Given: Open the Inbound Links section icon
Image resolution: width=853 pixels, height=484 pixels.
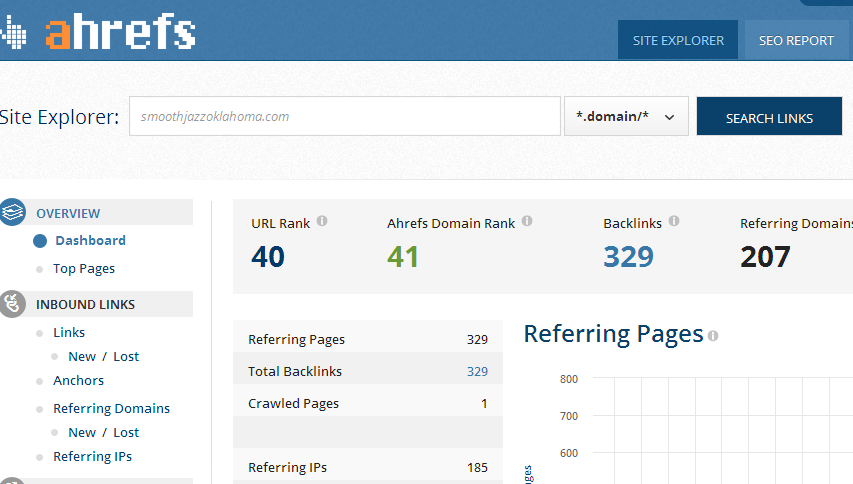Looking at the screenshot, I should pos(13,303).
